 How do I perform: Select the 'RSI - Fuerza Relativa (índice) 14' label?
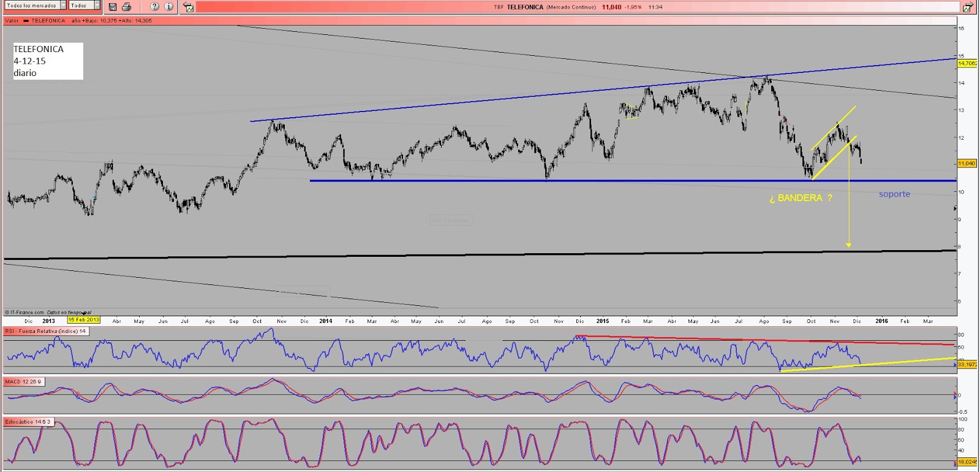(x=46, y=331)
